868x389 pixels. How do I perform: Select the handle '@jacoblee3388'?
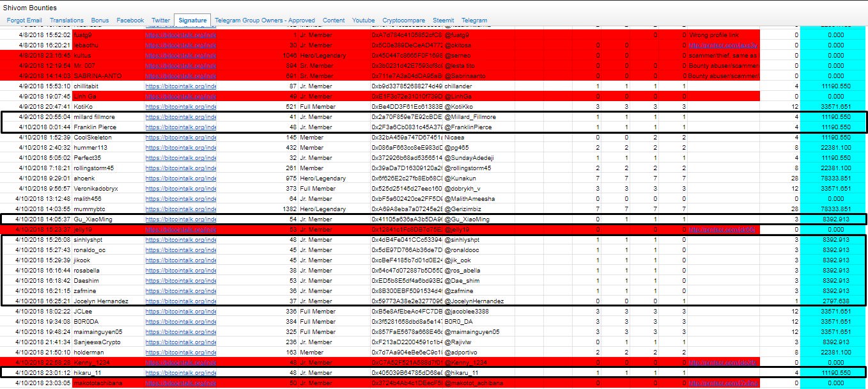(x=467, y=312)
